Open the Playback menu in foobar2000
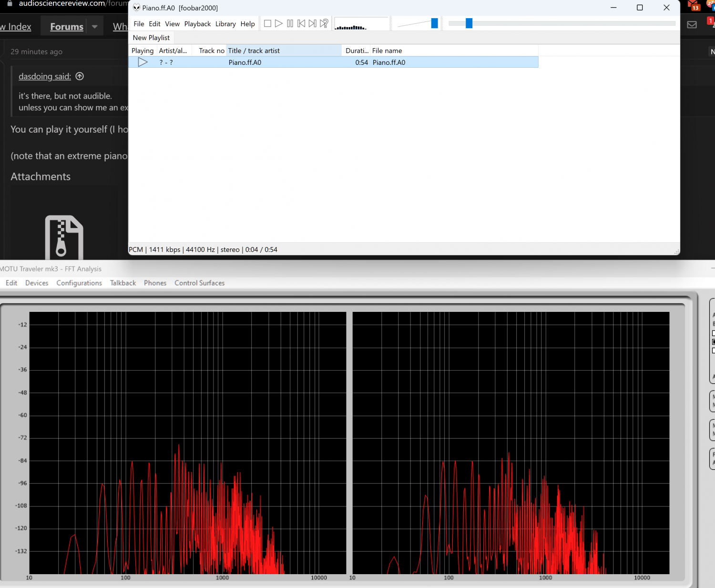This screenshot has height=588, width=715. (x=197, y=24)
